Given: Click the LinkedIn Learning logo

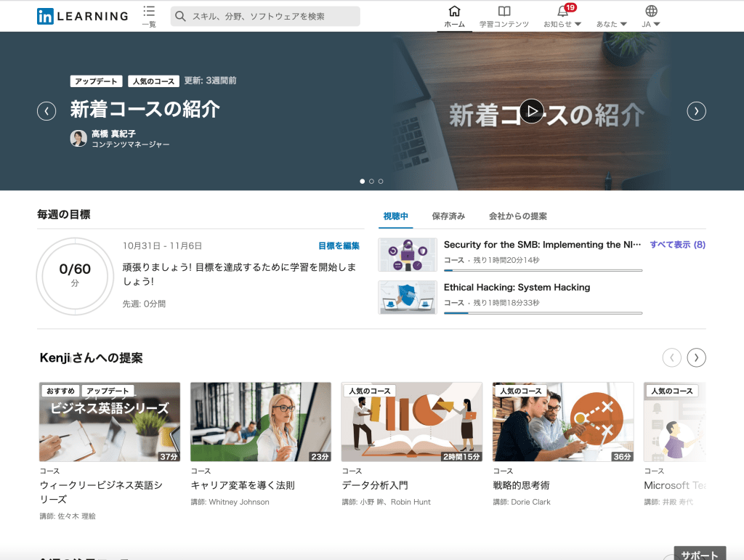Looking at the screenshot, I should click(82, 16).
